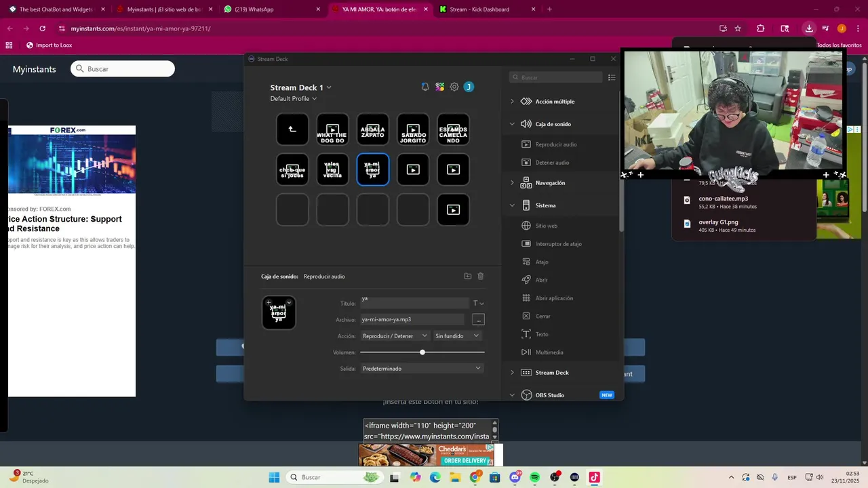The height and width of the screenshot is (488, 868).
Task: Select the 'si jodes' sound key
Action: pyautogui.click(x=292, y=169)
